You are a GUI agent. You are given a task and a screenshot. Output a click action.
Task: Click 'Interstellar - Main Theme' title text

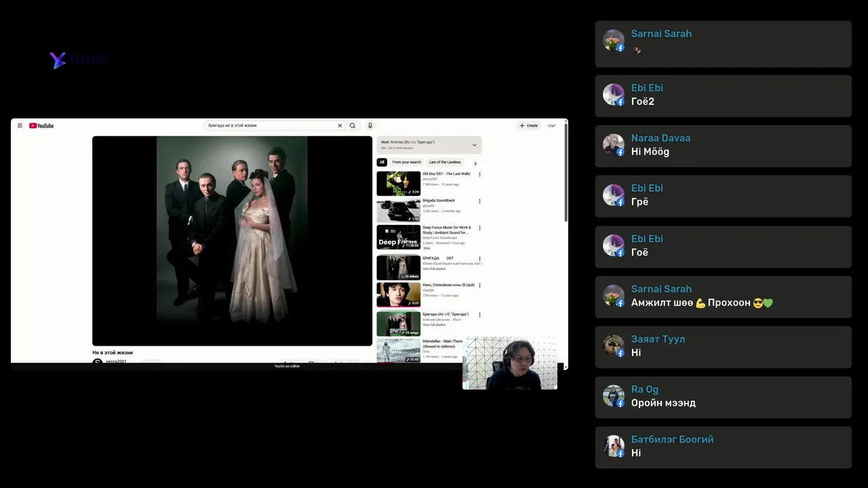tap(443, 344)
